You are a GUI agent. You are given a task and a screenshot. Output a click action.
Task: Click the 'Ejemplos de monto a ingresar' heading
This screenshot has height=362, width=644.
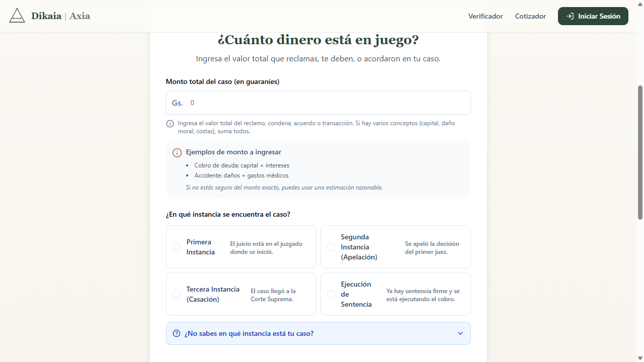(233, 152)
